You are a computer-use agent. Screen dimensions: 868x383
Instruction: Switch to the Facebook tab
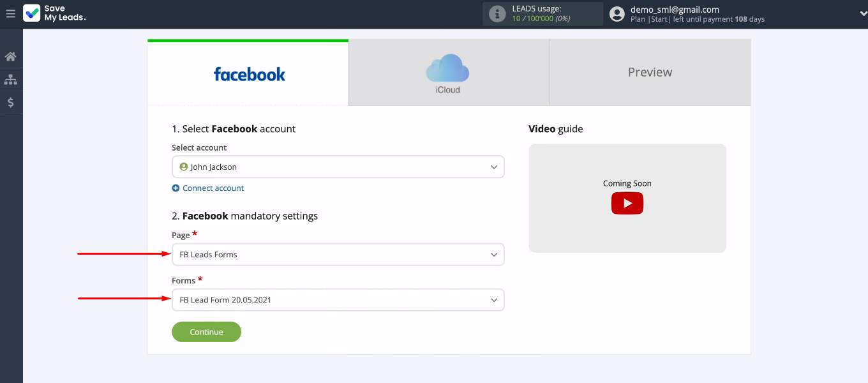click(x=248, y=73)
